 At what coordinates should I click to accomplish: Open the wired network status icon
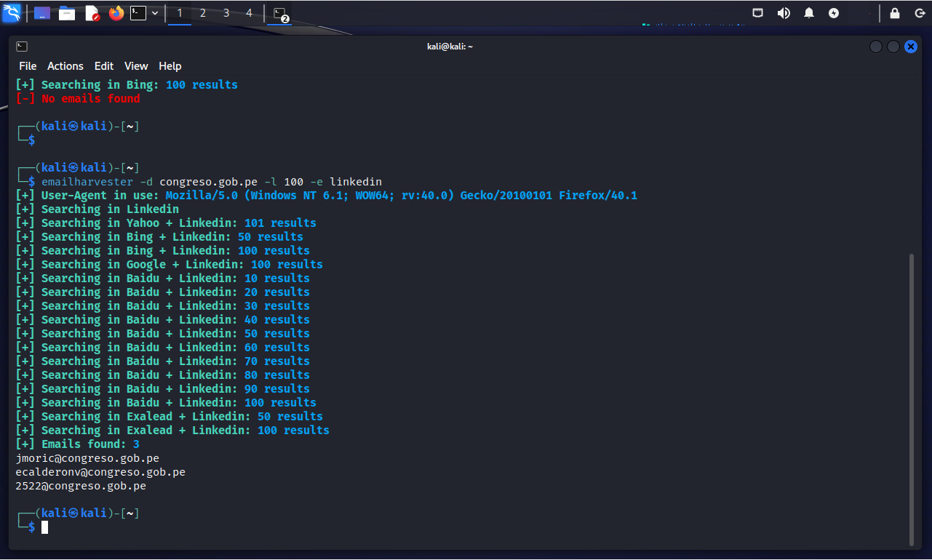[x=758, y=13]
